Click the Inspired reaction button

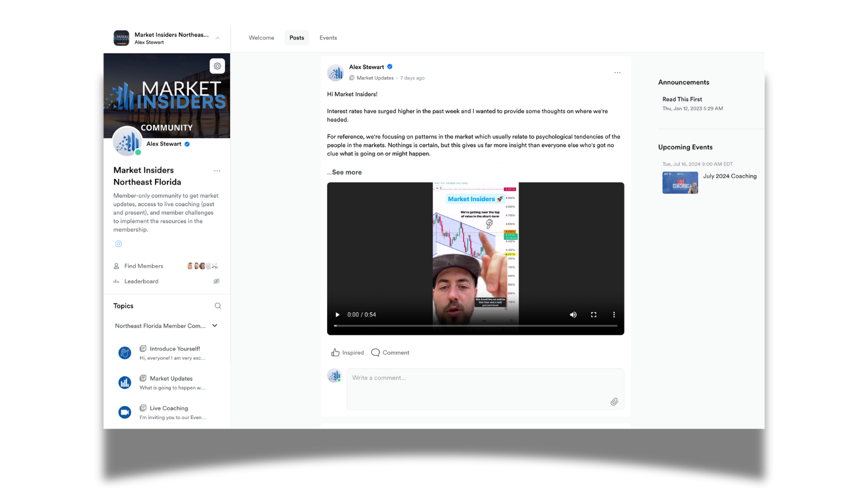coord(348,352)
